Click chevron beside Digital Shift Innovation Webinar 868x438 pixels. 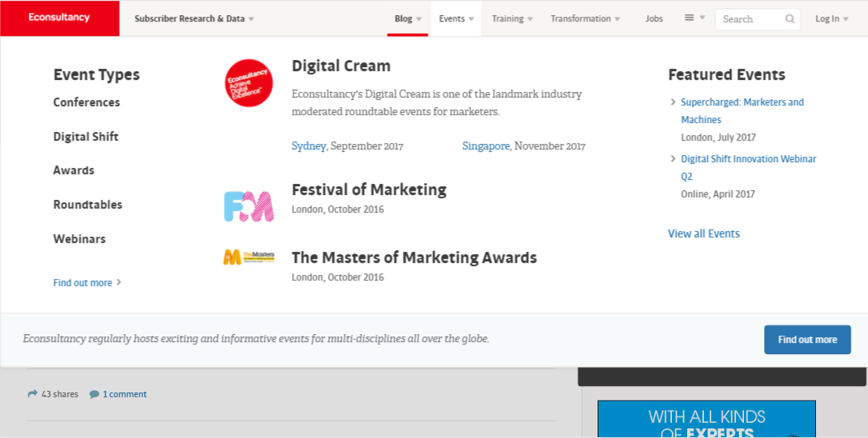pyautogui.click(x=673, y=159)
